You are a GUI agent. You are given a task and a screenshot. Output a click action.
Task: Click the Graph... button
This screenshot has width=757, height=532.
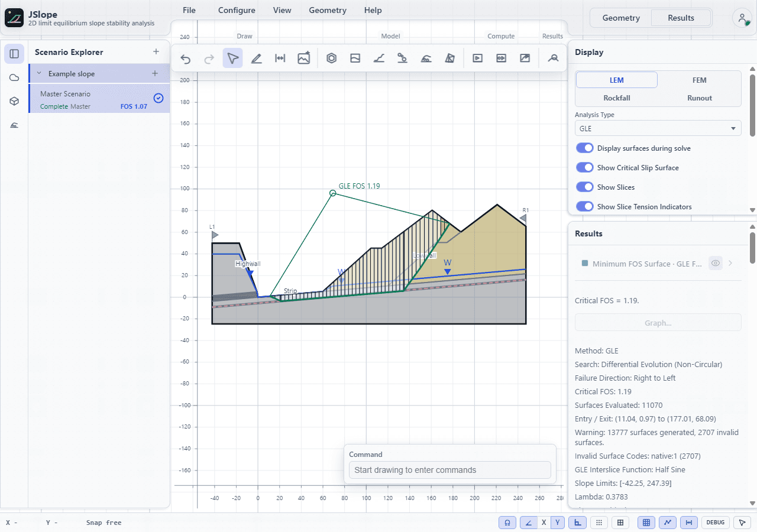click(658, 323)
